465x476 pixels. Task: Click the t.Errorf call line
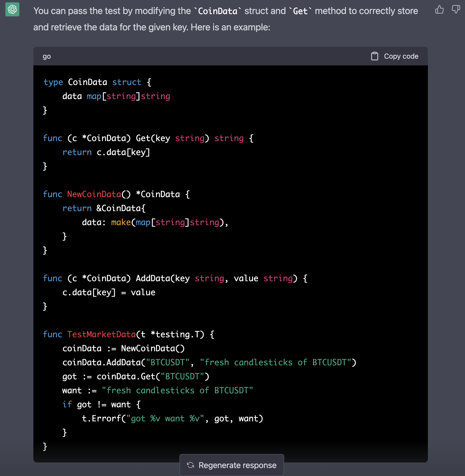point(172,419)
